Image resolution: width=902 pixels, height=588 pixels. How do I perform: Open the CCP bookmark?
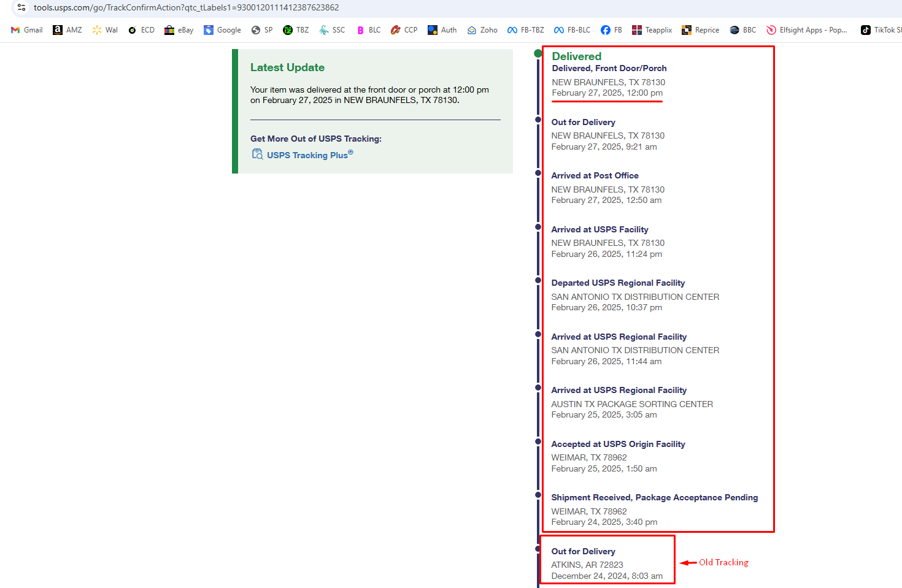point(404,30)
